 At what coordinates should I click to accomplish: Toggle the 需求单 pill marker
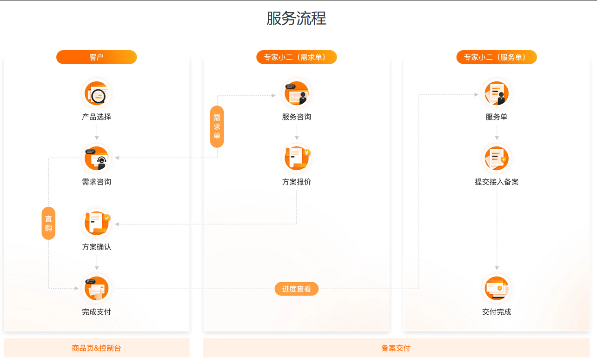pos(217,126)
